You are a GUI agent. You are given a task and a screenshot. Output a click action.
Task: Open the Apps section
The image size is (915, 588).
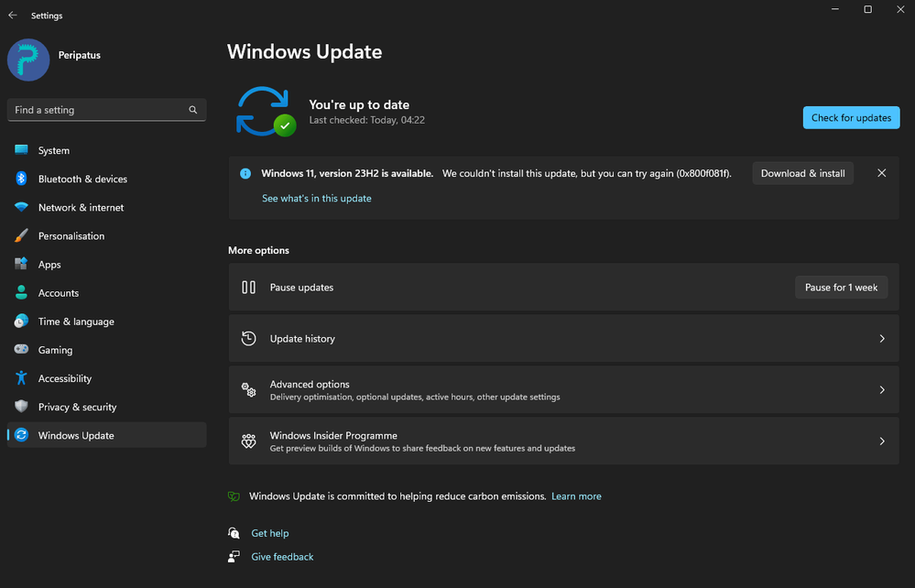coord(107,265)
